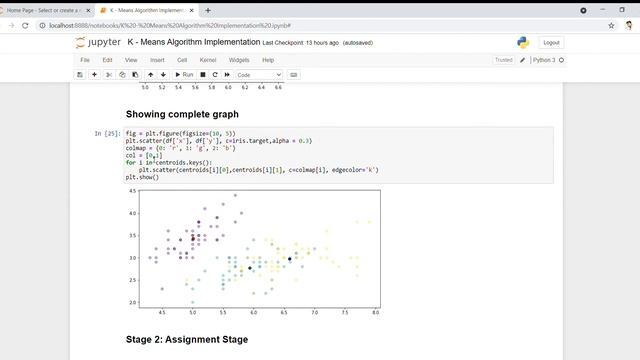Open the cell type Code dropdown
Viewport: 640px width, 360px height.
259,75
